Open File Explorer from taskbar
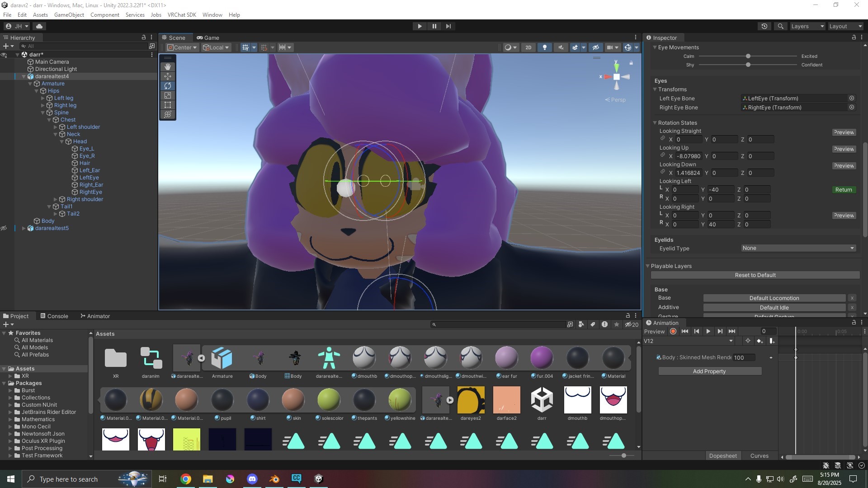Screen dimensions: 868x488 tap(208, 479)
